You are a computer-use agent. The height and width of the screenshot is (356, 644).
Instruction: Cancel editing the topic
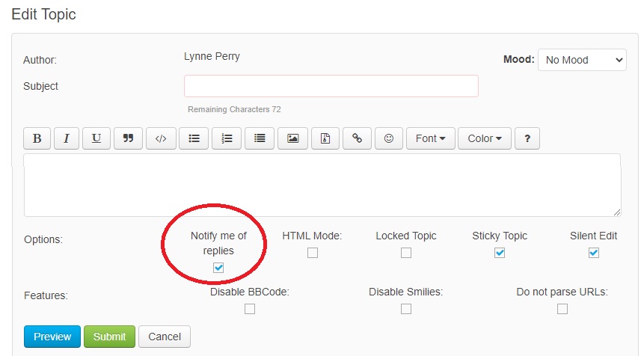click(165, 337)
